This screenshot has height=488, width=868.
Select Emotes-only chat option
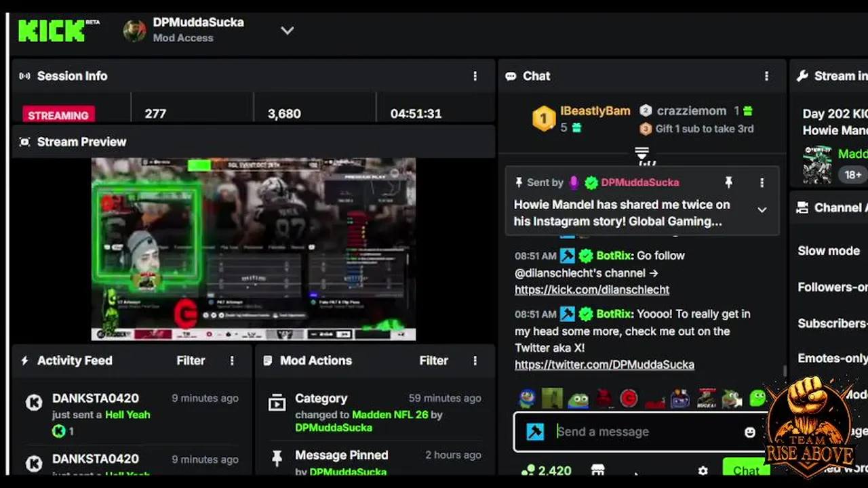[x=833, y=359]
